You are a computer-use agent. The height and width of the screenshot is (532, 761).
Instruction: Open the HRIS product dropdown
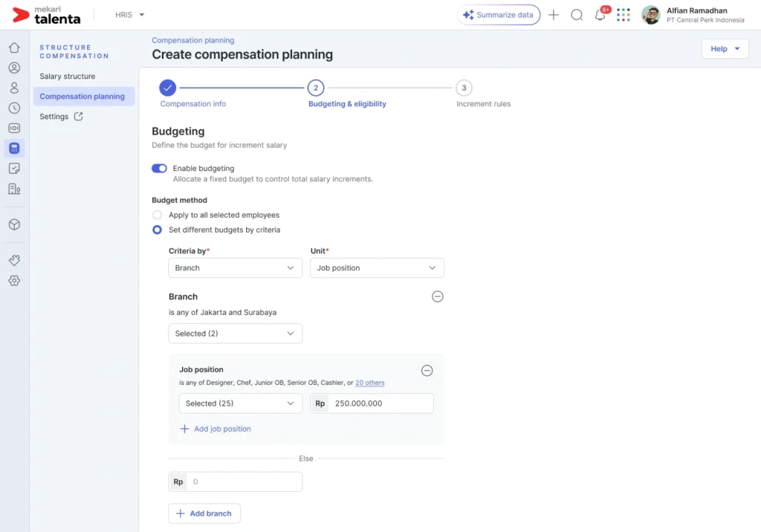tap(129, 15)
